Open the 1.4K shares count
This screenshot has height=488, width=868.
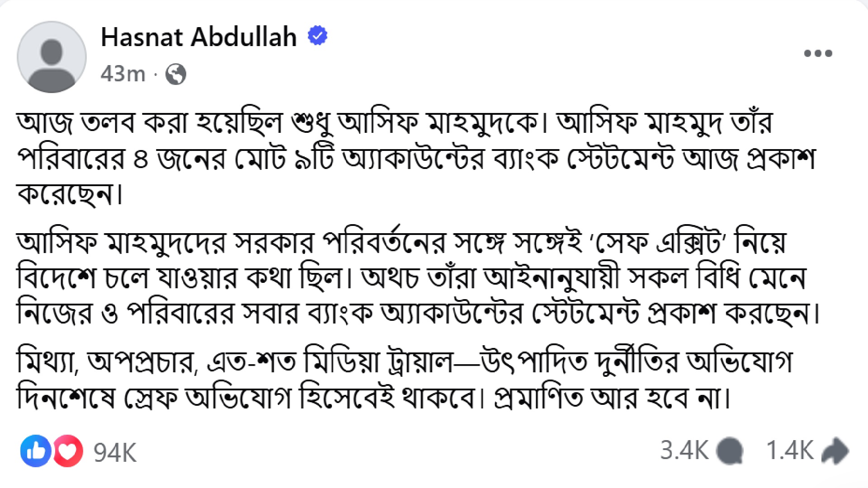pos(789,450)
